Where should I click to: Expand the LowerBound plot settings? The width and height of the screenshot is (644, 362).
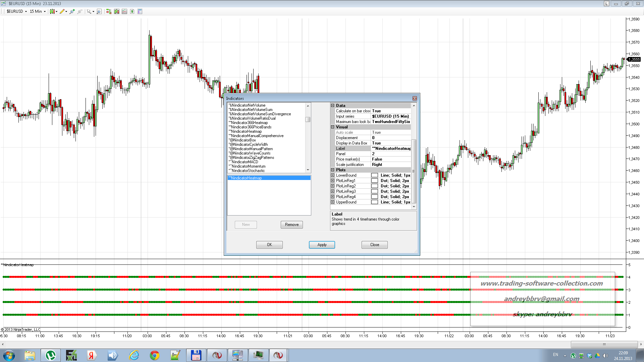pyautogui.click(x=332, y=175)
